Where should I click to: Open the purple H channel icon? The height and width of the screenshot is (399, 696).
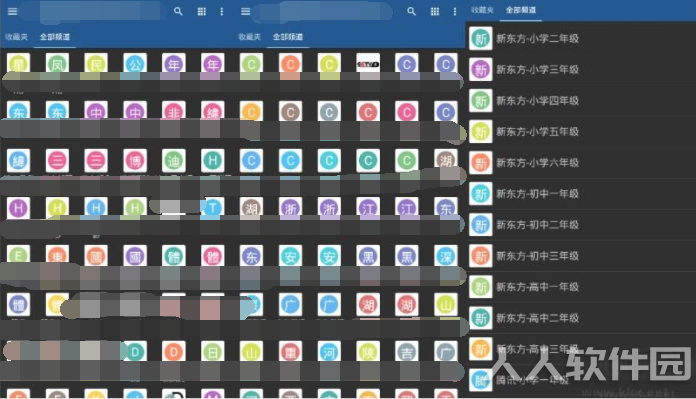(18, 208)
